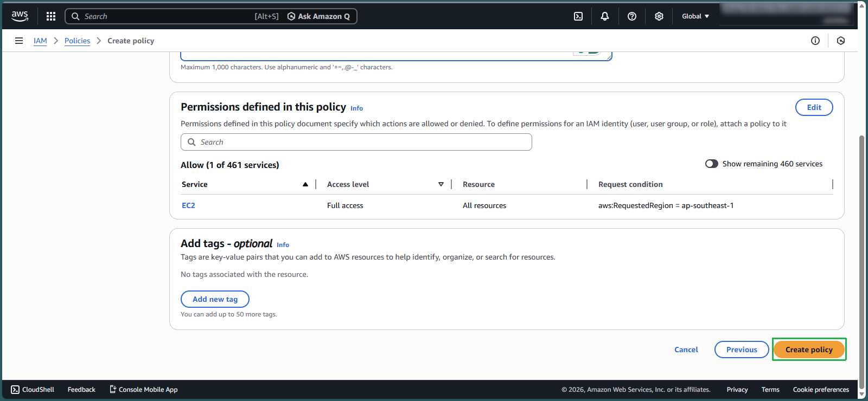This screenshot has height=401, width=868.
Task: Click Create policy button
Action: 809,350
